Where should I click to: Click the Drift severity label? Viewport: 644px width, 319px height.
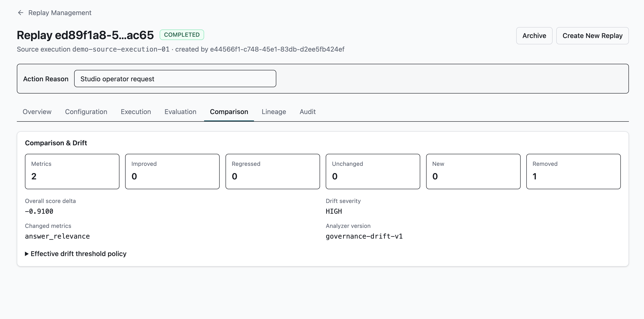point(343,201)
